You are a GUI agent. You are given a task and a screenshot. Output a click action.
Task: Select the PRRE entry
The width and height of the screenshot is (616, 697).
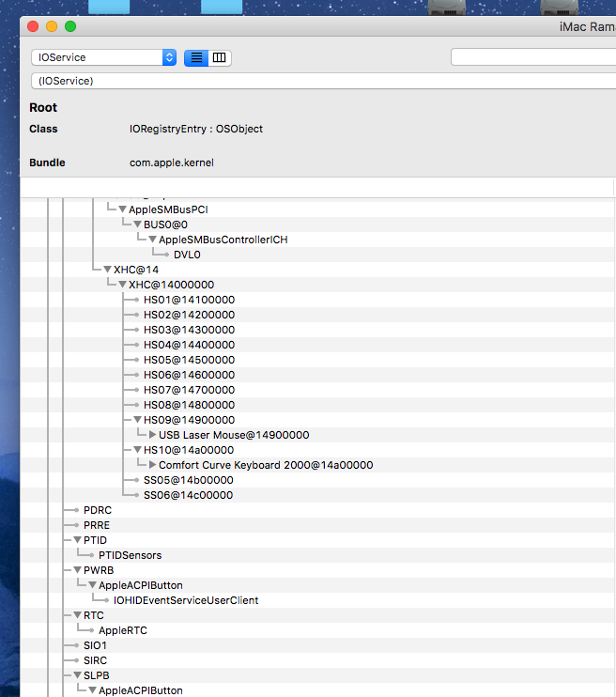(97, 525)
